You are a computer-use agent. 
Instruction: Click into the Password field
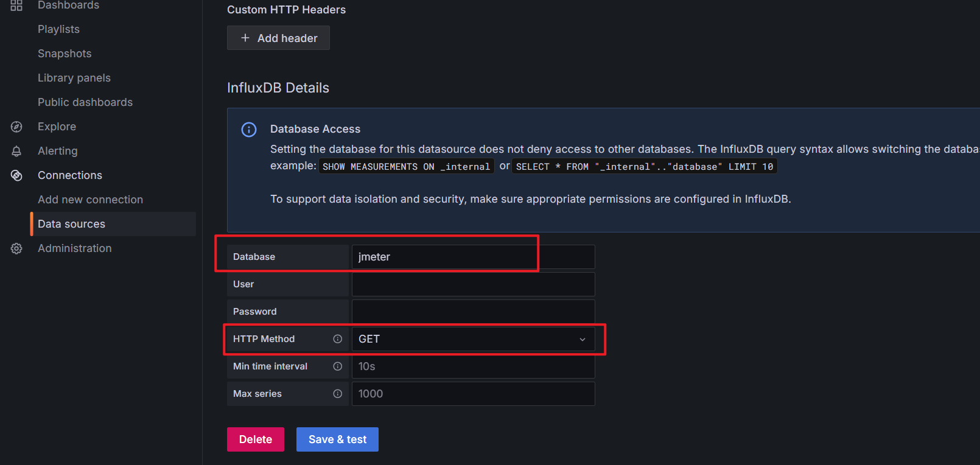(473, 312)
